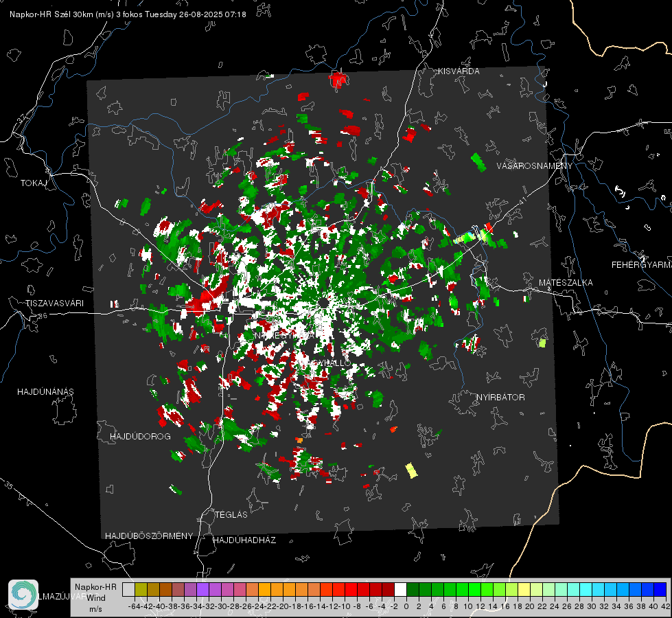
Task: Click the TISZAVASVÁRI town label
Action: 55,304
